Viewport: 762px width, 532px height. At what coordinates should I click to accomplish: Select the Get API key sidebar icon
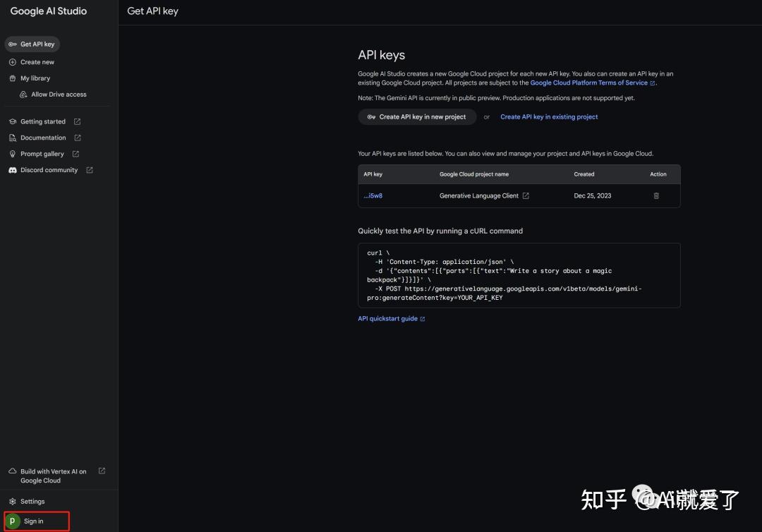pos(13,44)
